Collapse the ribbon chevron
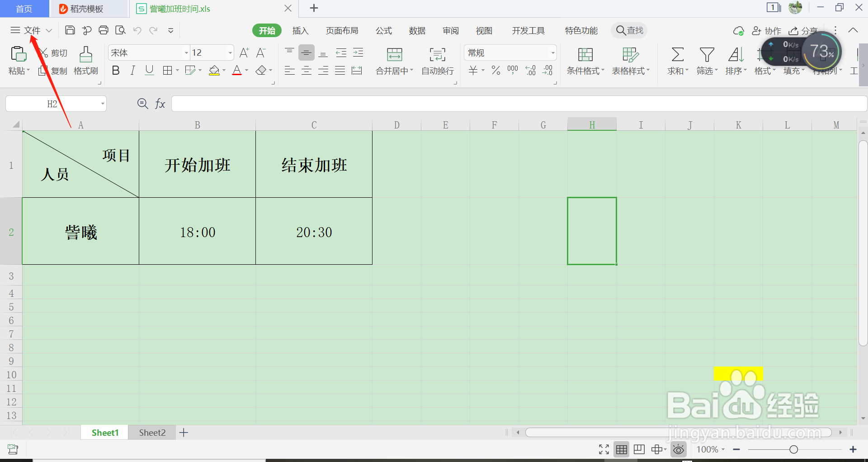The height and width of the screenshot is (462, 868). tap(853, 30)
